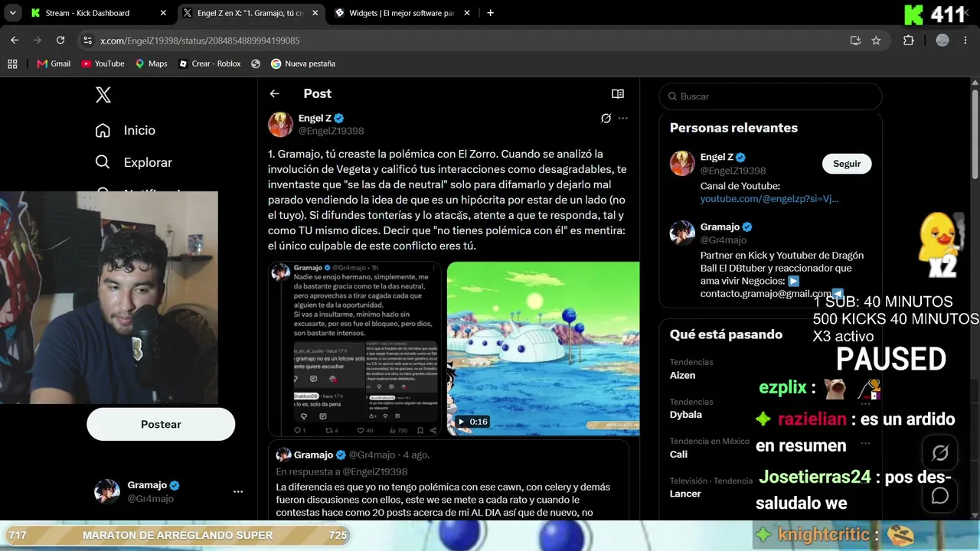Open the screenshot image attached to the post
Viewport: 980px width, 551px height.
coord(354,349)
